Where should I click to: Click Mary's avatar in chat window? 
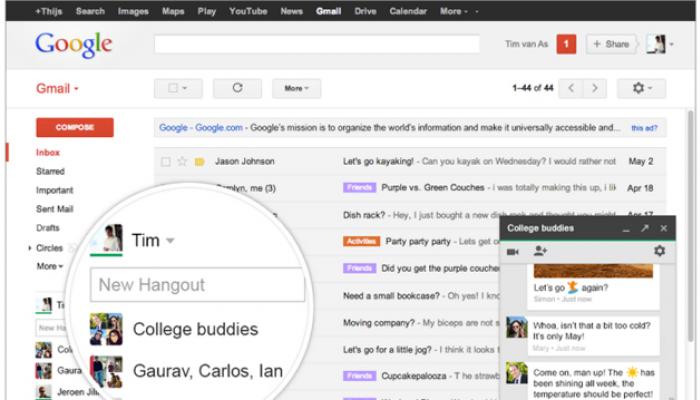pyautogui.click(x=517, y=327)
